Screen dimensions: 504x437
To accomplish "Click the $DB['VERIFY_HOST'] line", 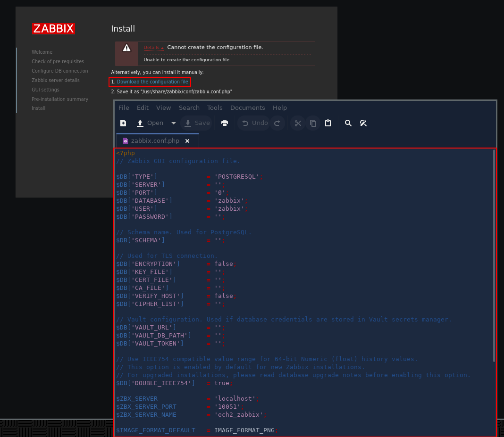I will pos(176,296).
